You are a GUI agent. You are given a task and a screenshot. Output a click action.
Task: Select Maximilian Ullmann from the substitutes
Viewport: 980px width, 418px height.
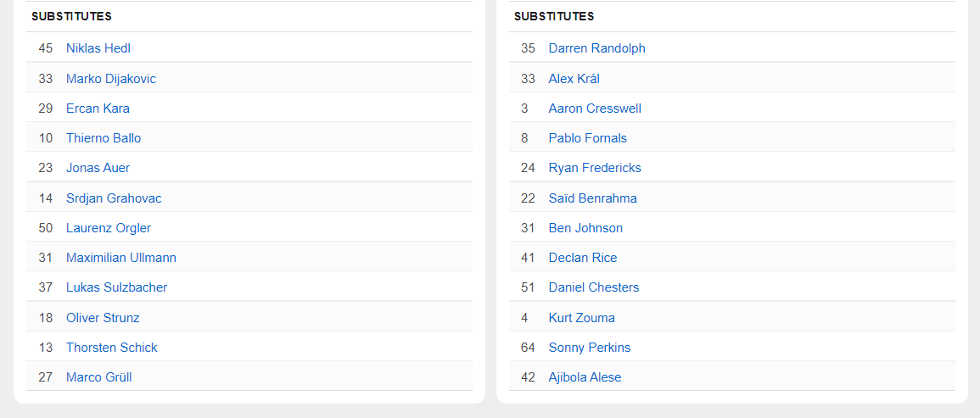pyautogui.click(x=121, y=258)
